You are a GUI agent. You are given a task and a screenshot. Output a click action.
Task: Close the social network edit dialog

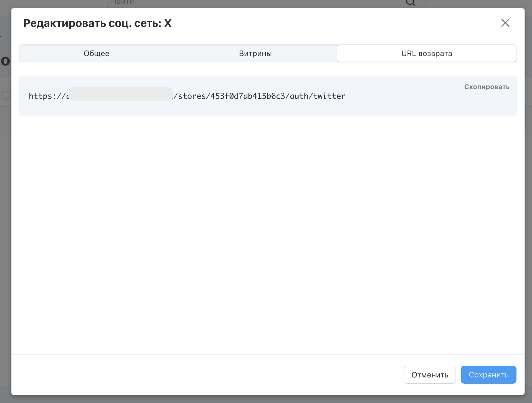click(505, 23)
